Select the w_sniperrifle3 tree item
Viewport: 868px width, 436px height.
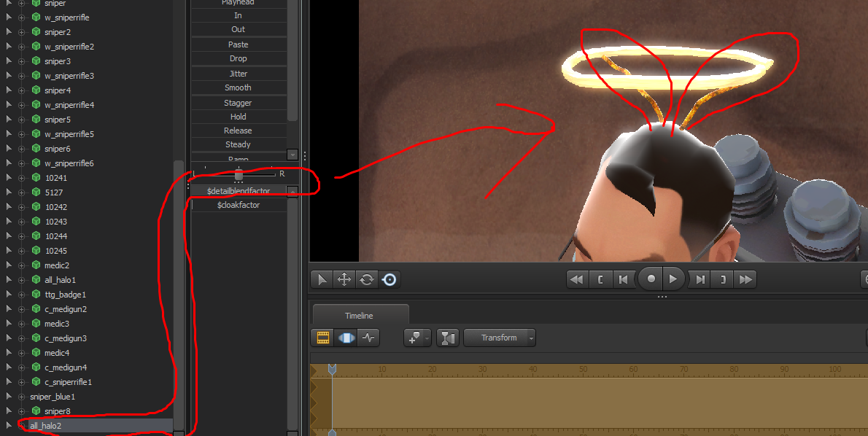[69, 76]
